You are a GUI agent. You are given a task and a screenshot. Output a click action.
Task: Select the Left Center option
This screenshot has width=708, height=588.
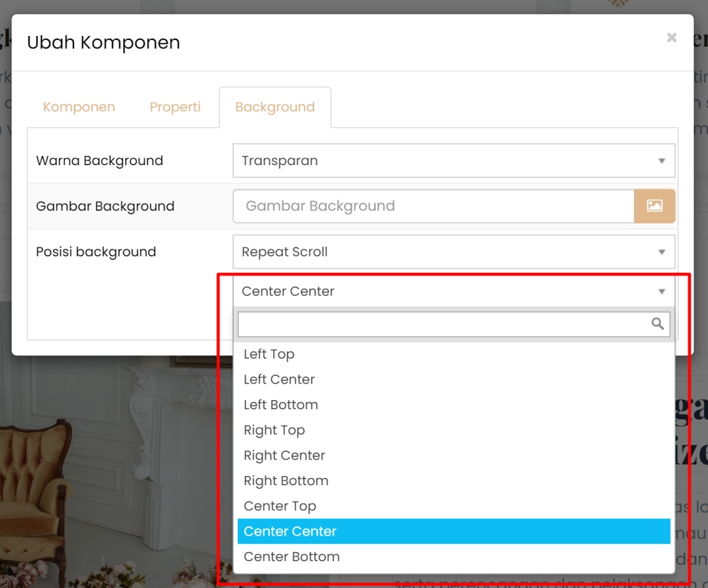pyautogui.click(x=279, y=379)
